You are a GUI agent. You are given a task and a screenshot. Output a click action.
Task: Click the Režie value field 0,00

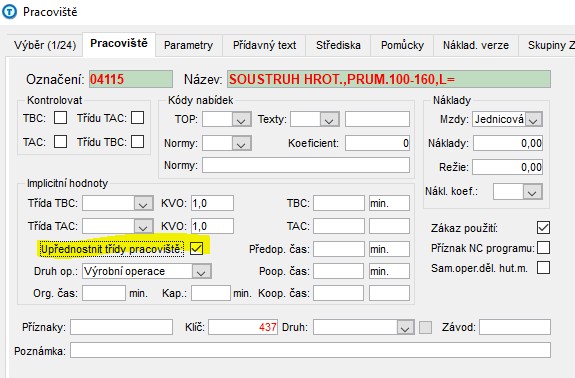508,167
